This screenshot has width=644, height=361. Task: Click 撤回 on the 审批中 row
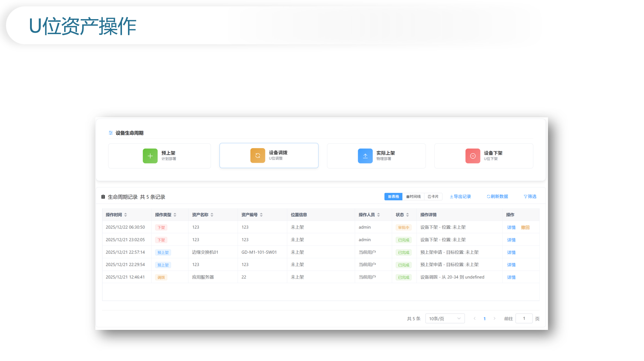525,228
